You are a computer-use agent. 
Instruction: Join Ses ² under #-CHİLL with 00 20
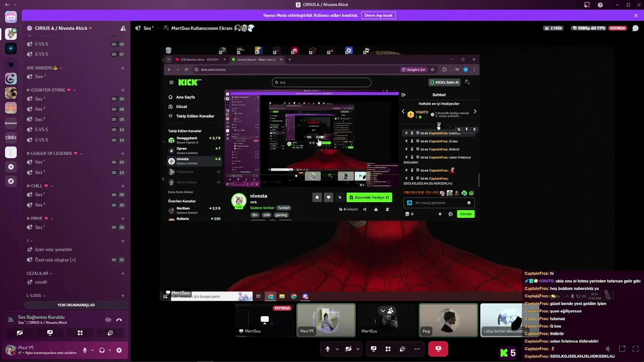pos(75,205)
